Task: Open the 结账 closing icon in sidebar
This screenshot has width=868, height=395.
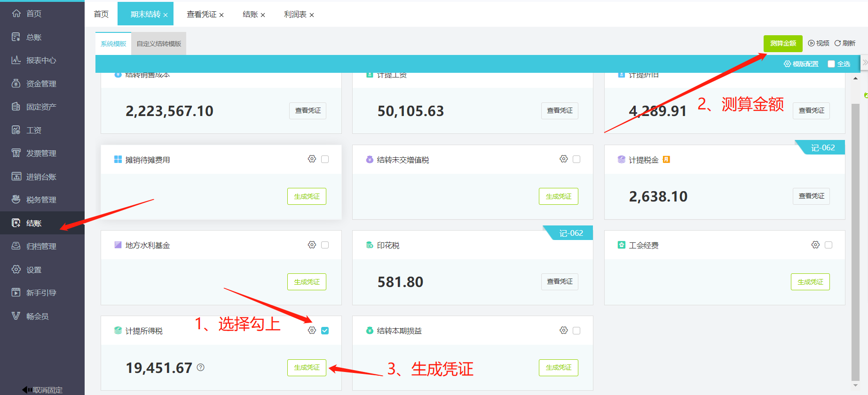Action: 16,223
